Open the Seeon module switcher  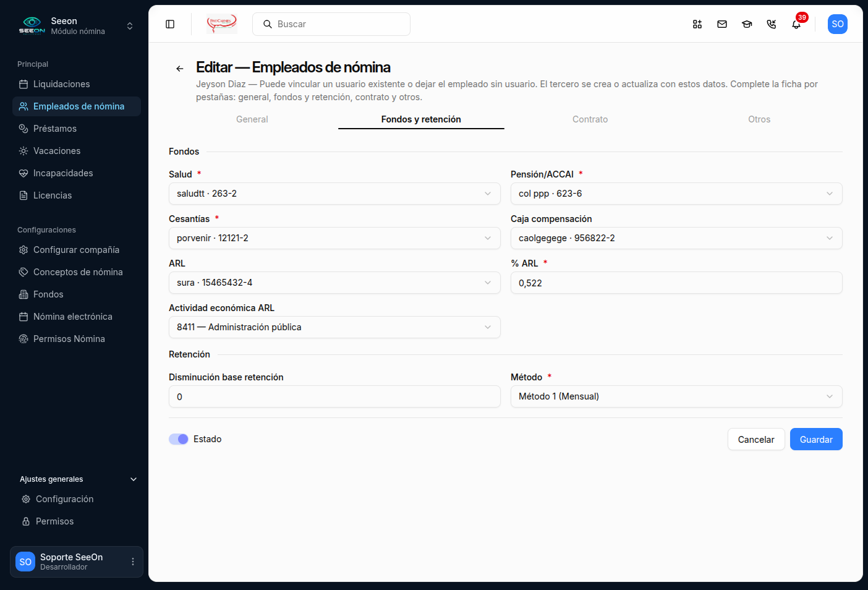pos(77,26)
